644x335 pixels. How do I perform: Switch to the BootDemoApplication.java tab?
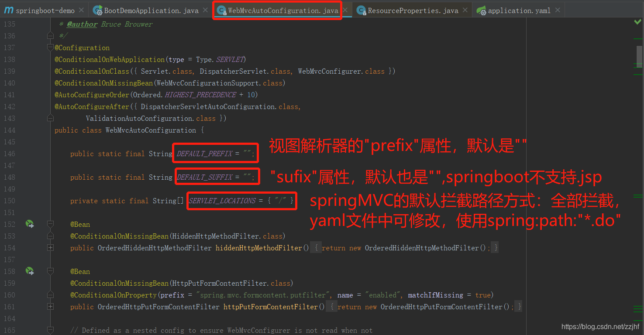[151, 10]
